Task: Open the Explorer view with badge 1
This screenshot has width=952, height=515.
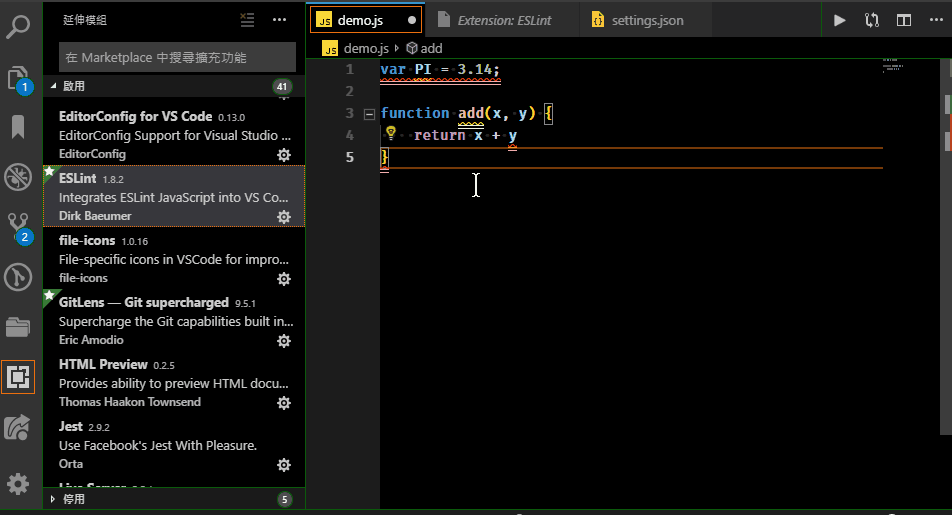Action: [x=18, y=80]
